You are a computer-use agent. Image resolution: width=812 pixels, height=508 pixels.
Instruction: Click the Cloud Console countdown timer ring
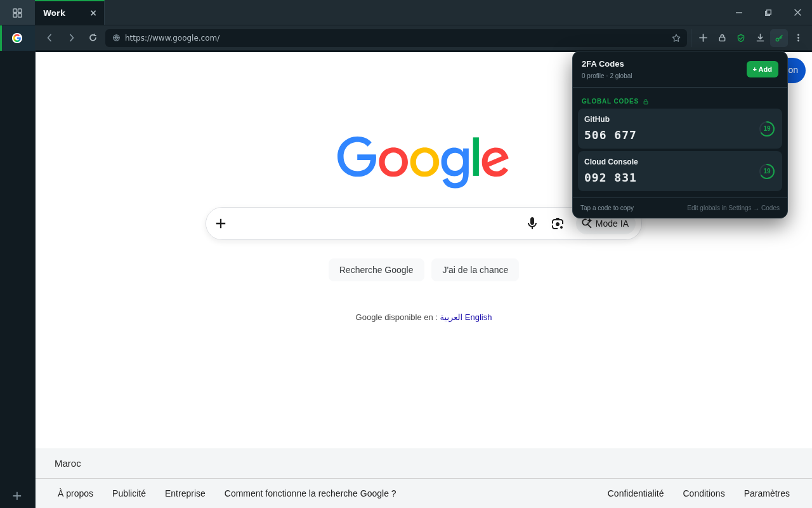pyautogui.click(x=767, y=171)
